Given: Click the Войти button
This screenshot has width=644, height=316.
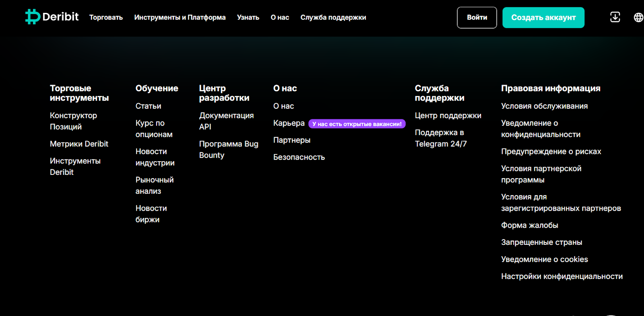Looking at the screenshot, I should (477, 18).
